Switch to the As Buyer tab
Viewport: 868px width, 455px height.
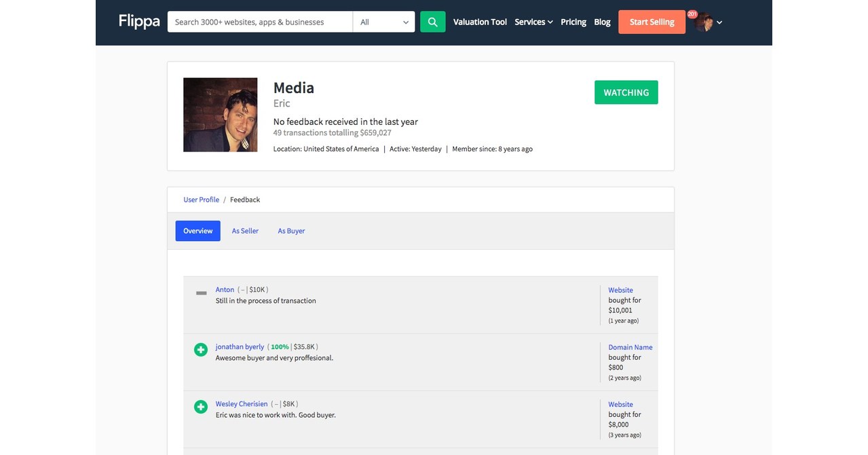291,231
